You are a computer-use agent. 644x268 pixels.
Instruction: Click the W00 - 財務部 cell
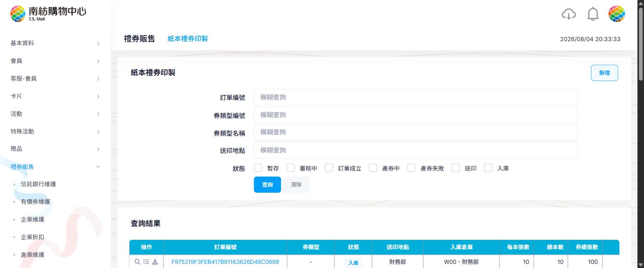461,262
